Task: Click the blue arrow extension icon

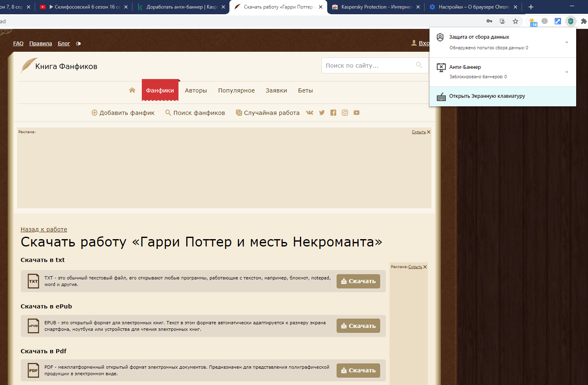Action: pyautogui.click(x=558, y=21)
